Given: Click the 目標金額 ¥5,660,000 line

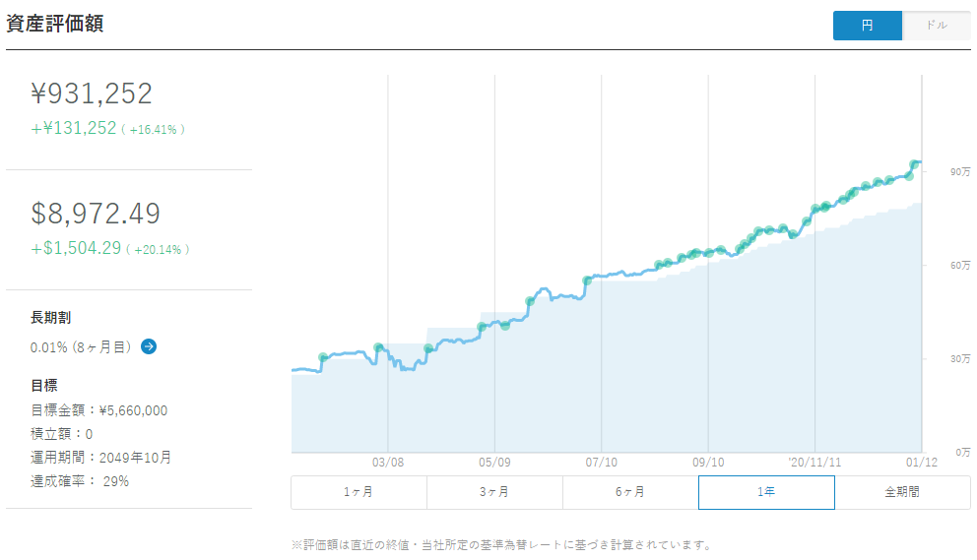Looking at the screenshot, I should 99,410.
